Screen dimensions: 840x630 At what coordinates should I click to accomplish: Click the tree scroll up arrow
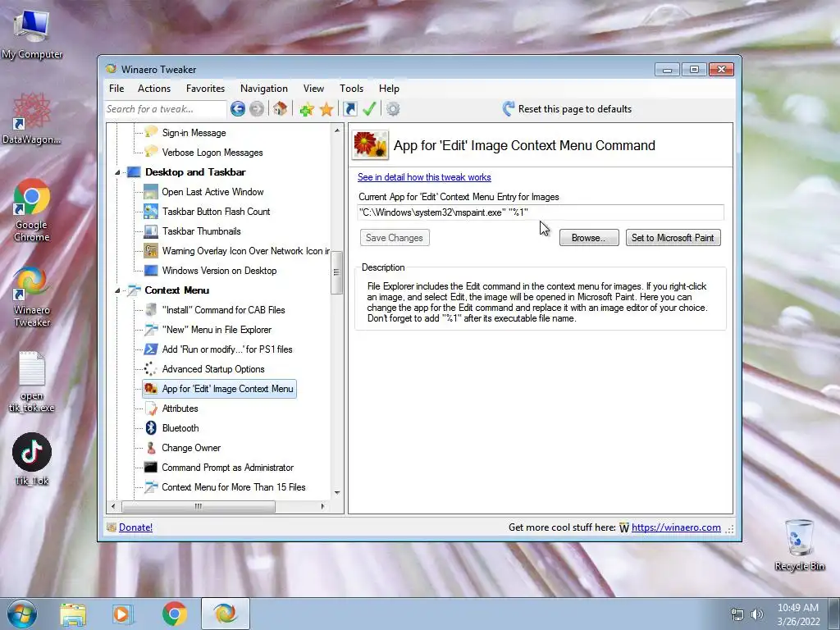pos(337,130)
